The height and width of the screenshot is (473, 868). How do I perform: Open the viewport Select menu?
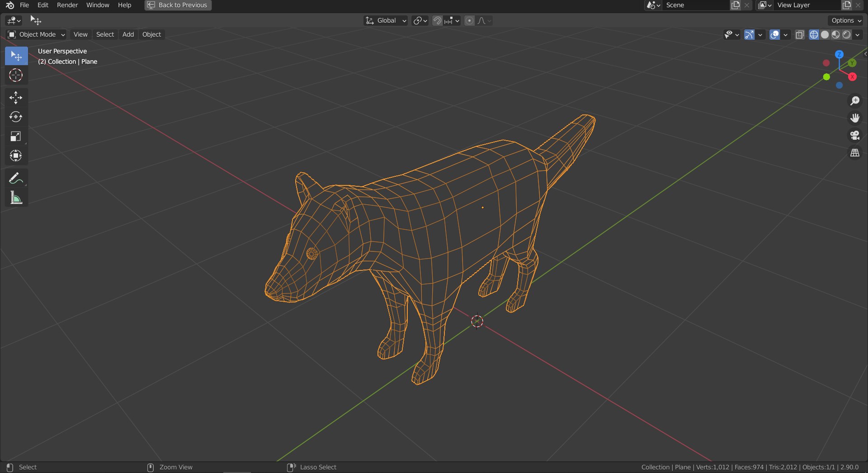tap(105, 34)
